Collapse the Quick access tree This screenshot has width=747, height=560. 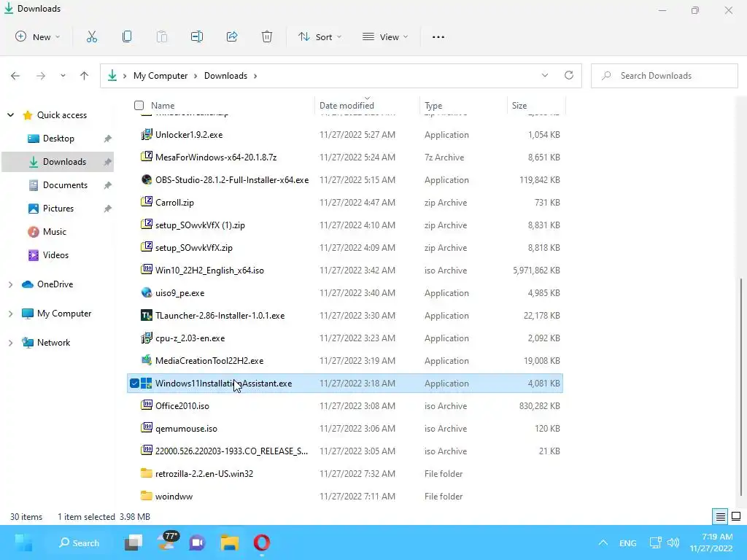10,114
